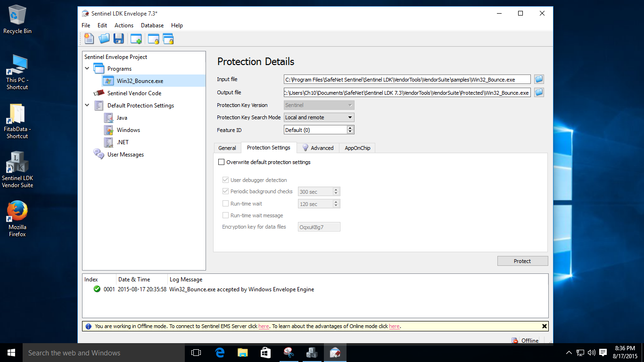Create a new Envelope project from toolbar
This screenshot has height=362, width=644.
click(89, 39)
